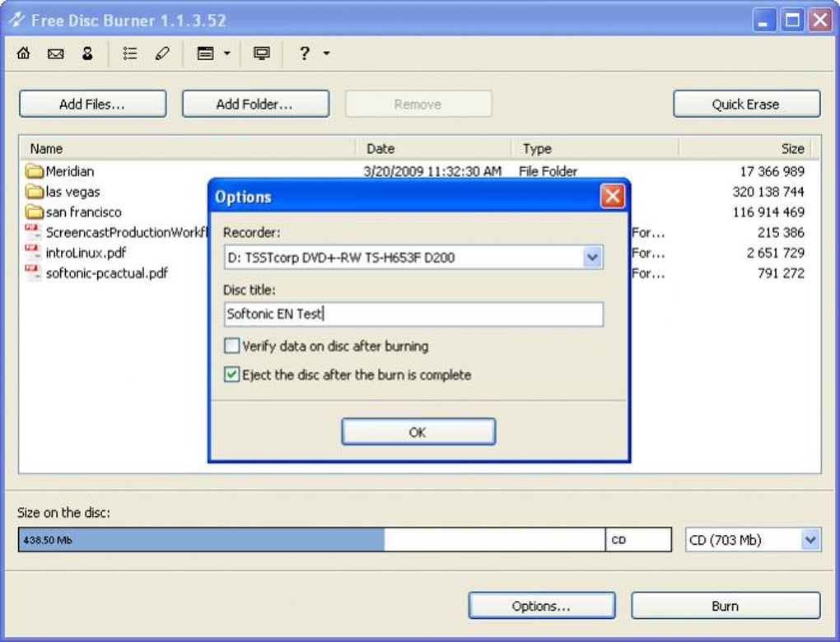Click OK in the Options dialog
The image size is (840, 642).
coord(418,431)
